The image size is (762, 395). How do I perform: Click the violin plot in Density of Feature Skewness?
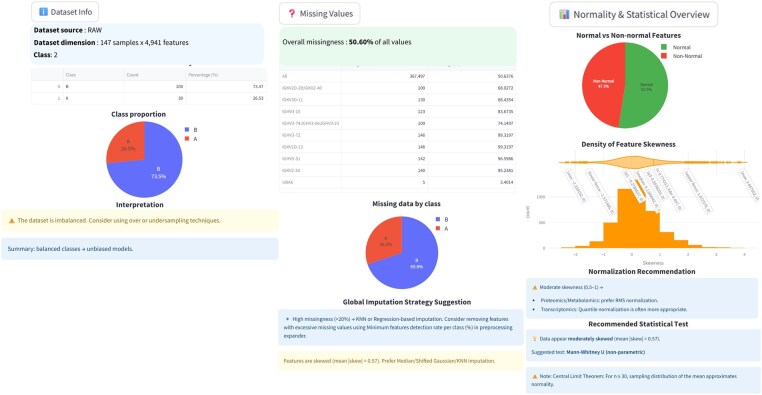[634, 162]
